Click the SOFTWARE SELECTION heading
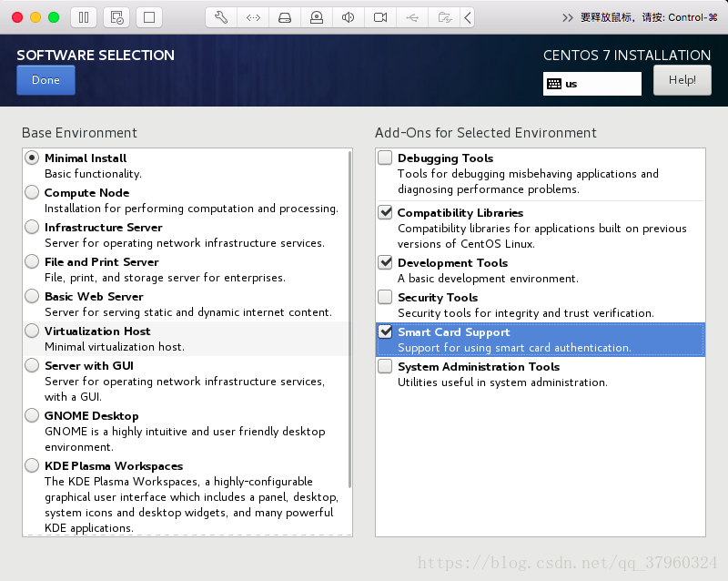728x581 pixels. [96, 56]
